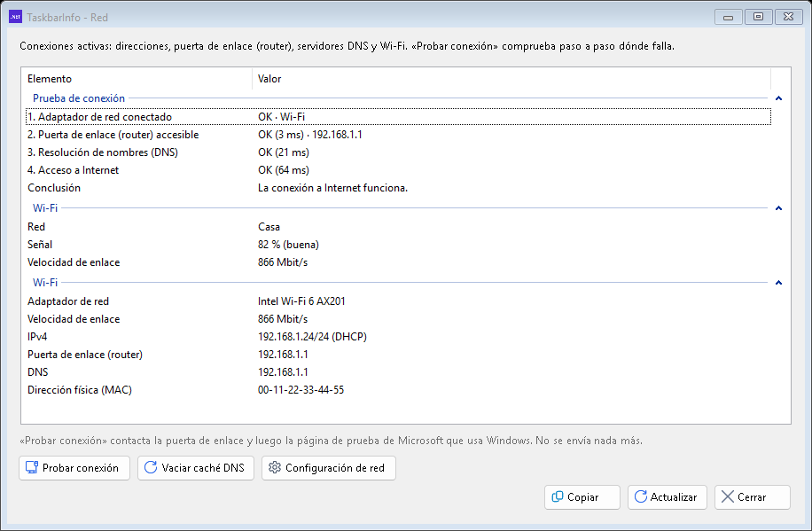The width and height of the screenshot is (812, 531).
Task: Collapse the Wi-Fi group containing Adaptador de red
Action: pos(778,283)
